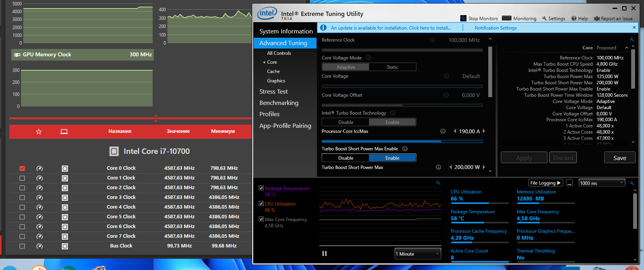644x270 pixels.
Task: Check the Core 1 Clock checkbox
Action: (22, 178)
